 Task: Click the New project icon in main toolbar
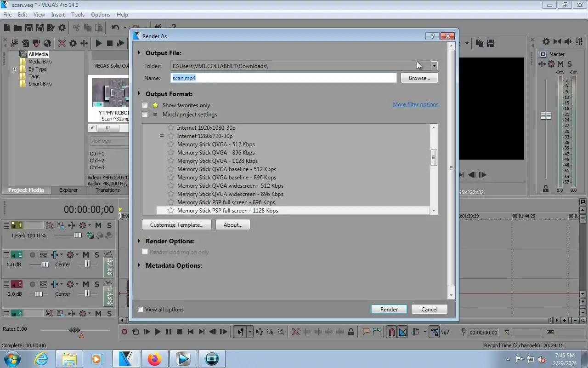pyautogui.click(x=7, y=28)
